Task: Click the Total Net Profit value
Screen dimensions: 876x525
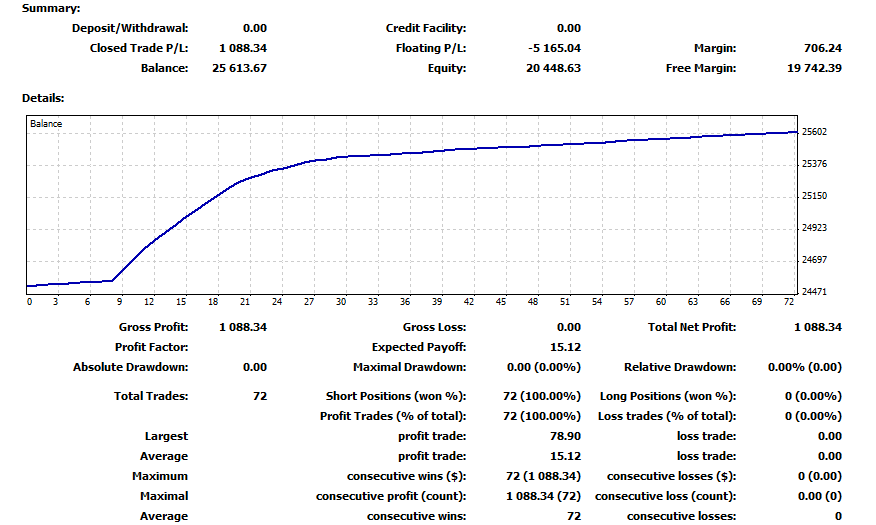Action: [x=817, y=327]
